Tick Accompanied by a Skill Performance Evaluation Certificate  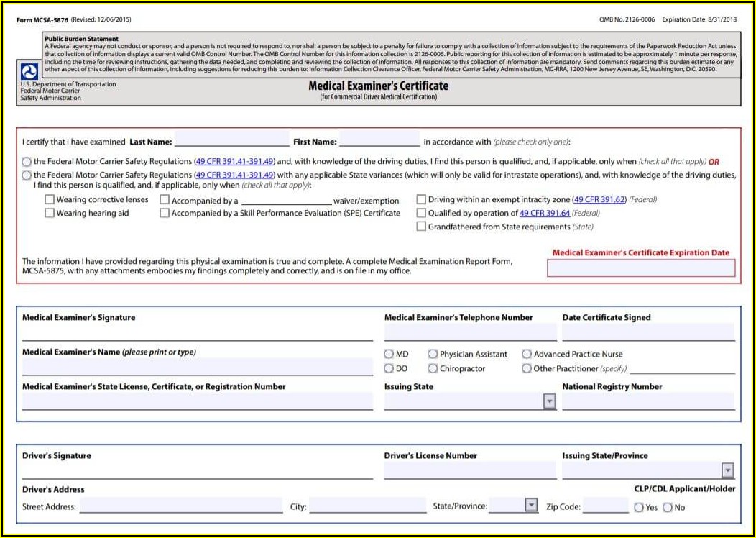pos(165,213)
